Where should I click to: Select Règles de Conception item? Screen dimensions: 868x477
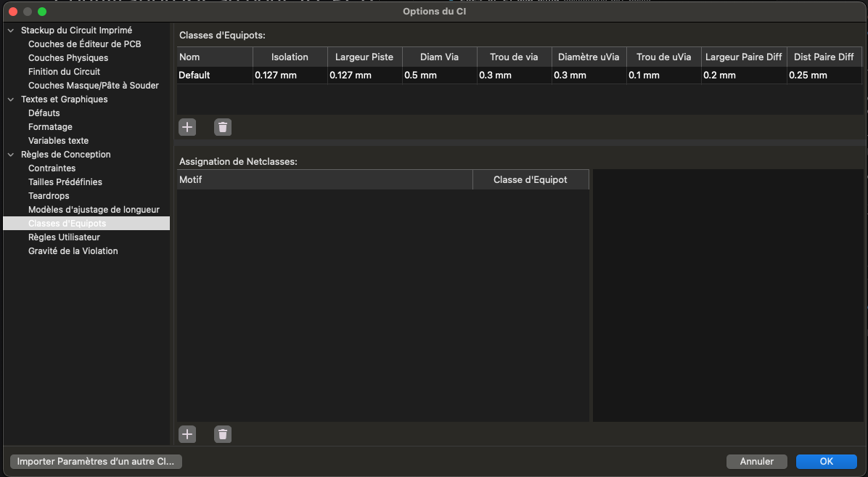tap(66, 155)
